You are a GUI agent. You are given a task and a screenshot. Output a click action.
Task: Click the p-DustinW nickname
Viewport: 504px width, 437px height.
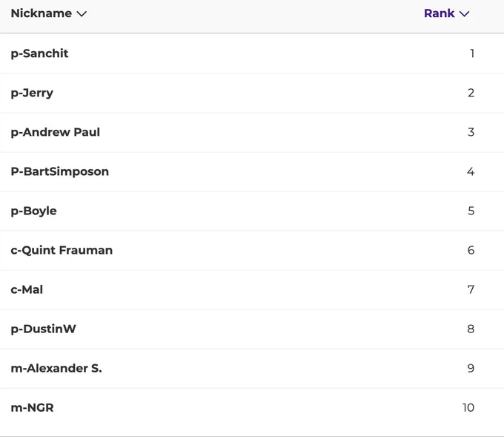pyautogui.click(x=44, y=329)
